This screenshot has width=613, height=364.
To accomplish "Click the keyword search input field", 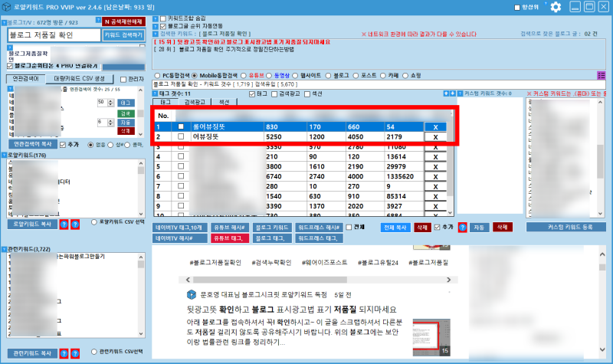I will (54, 35).
